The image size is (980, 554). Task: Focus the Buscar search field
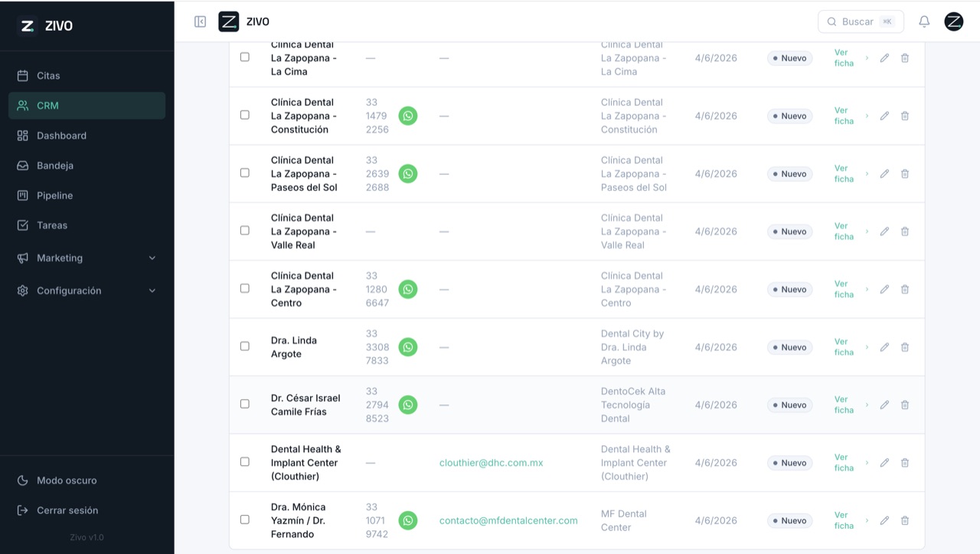pyautogui.click(x=861, y=21)
